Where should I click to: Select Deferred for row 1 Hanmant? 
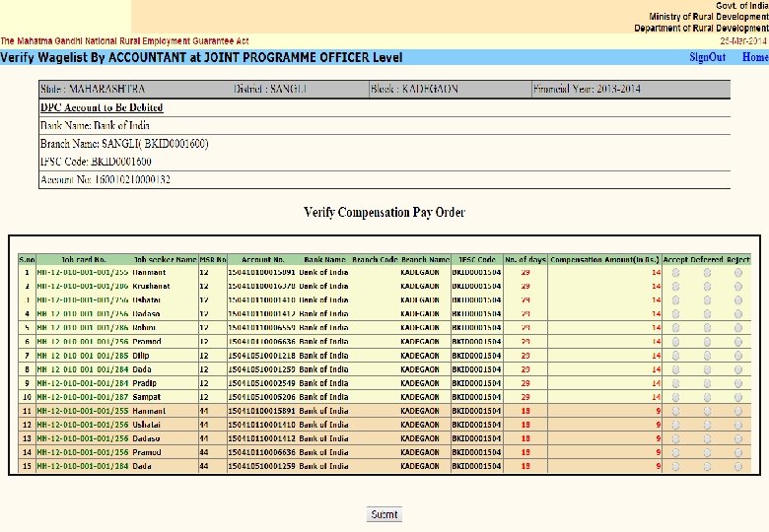coord(707,272)
